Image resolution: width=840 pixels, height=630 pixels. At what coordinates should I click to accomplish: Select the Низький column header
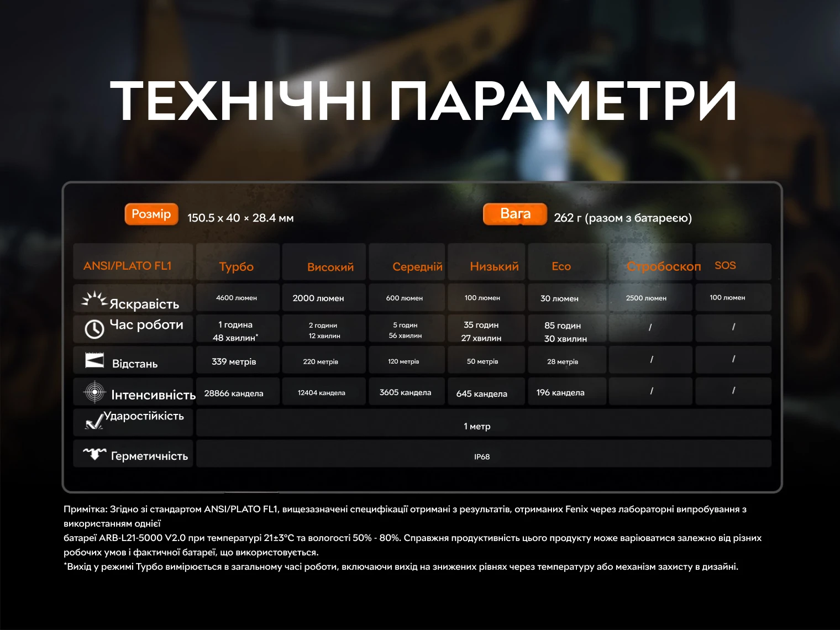(486, 262)
